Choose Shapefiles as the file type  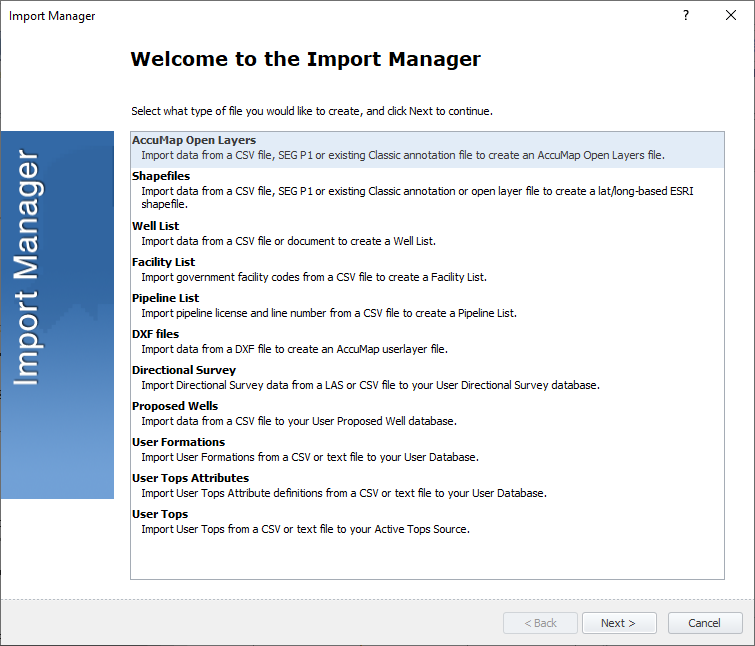(161, 176)
